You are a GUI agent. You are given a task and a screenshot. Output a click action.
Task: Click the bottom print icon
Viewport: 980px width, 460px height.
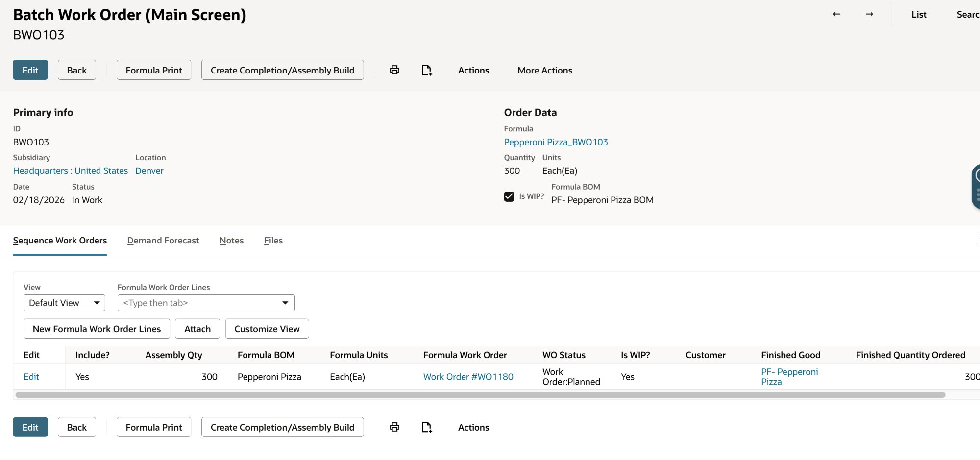click(x=394, y=427)
